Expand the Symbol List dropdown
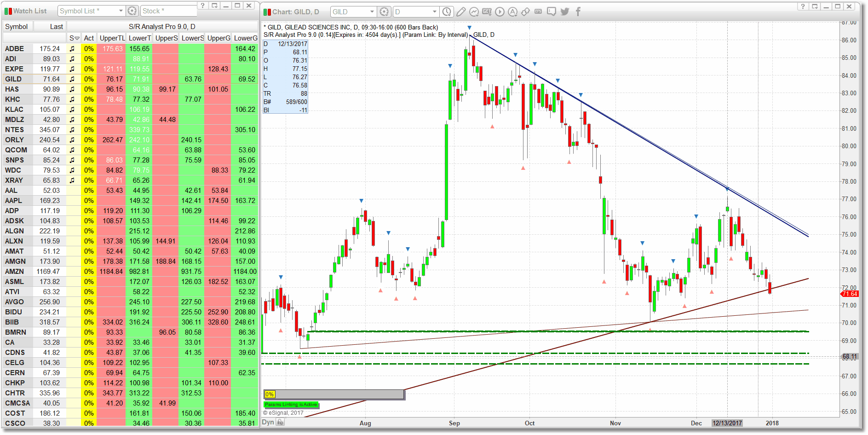The image size is (868, 435). point(121,11)
